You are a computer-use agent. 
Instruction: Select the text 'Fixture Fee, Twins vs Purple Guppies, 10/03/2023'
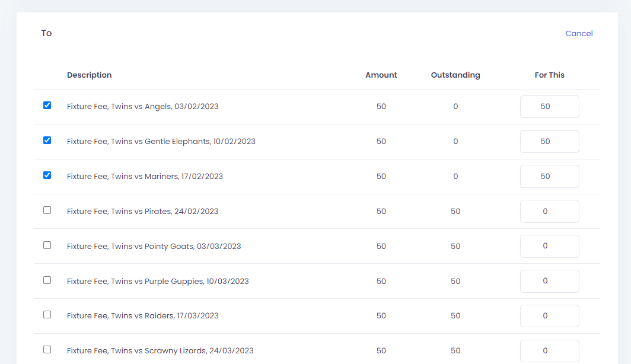(x=158, y=281)
